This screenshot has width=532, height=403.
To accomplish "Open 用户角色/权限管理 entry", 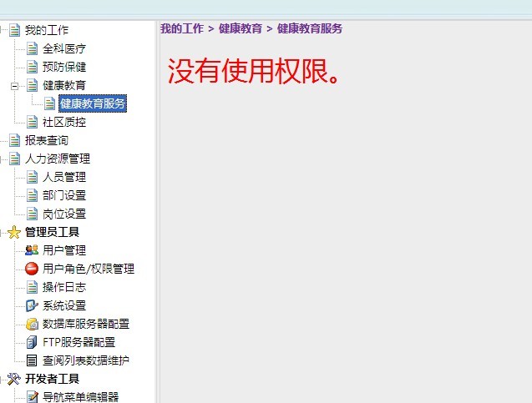I will pos(89,269).
